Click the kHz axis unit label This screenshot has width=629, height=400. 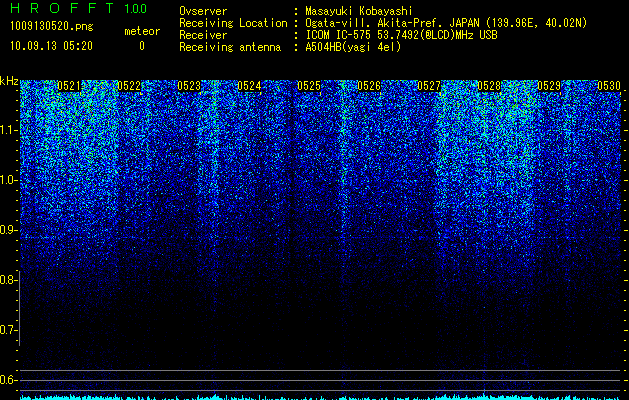9,81
